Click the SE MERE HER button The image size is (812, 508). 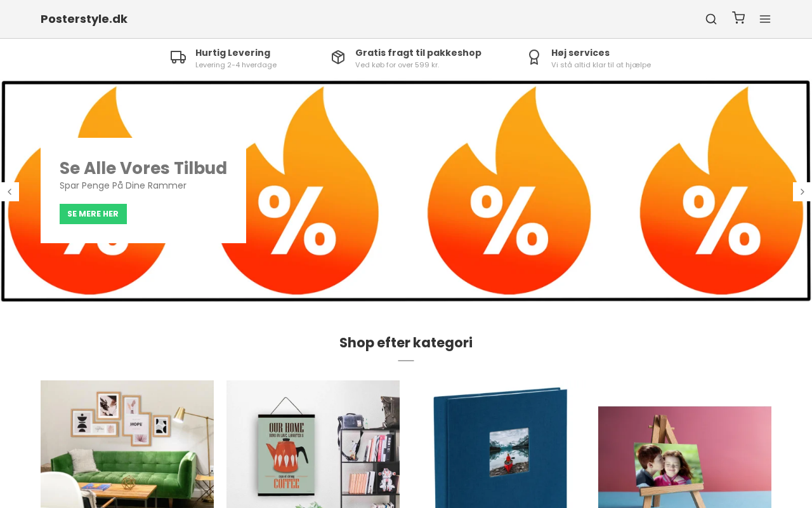coord(93,214)
